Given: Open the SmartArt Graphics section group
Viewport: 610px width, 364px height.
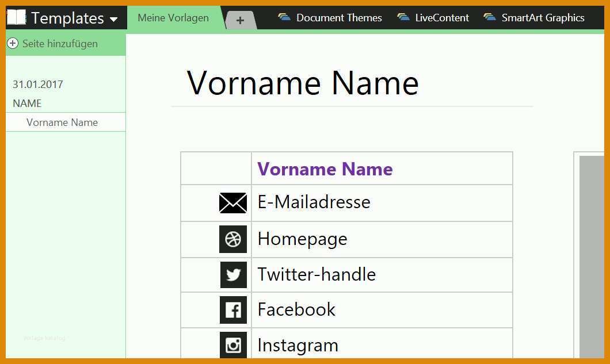Looking at the screenshot, I should coord(543,18).
